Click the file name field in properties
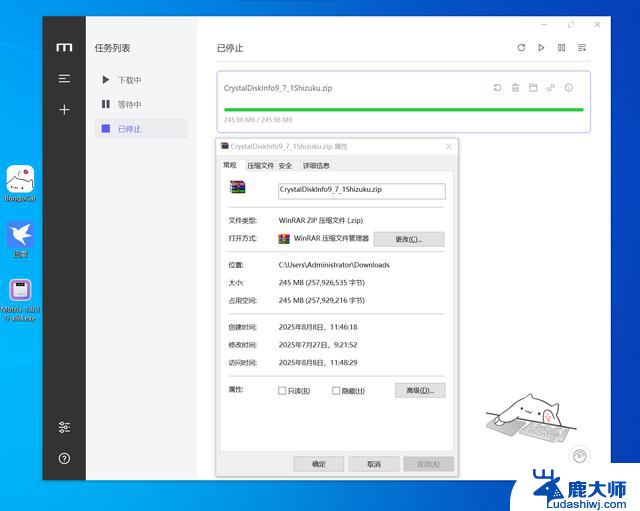 click(x=362, y=191)
